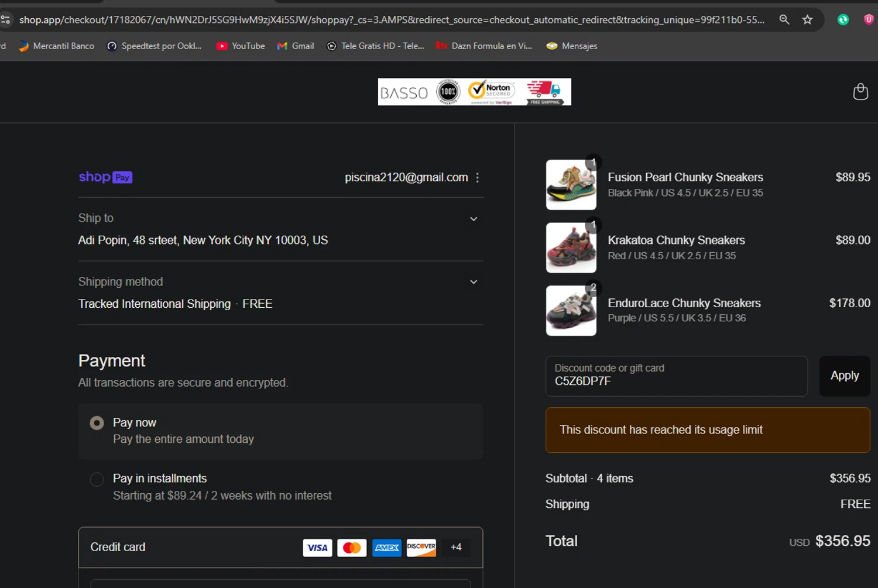The width and height of the screenshot is (878, 588).
Task: Click the site settings icon beside the URL
Action: pyautogui.click(x=5, y=20)
